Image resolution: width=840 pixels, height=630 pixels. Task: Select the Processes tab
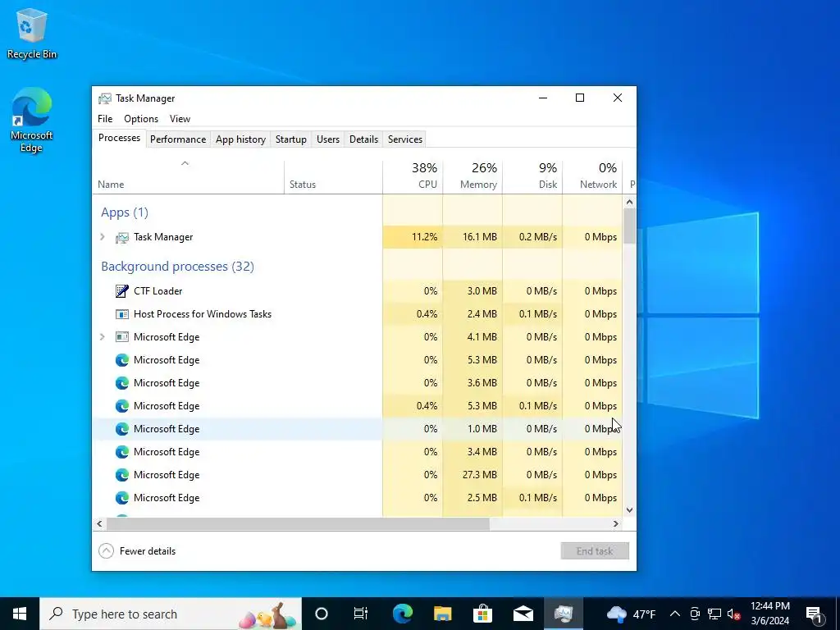119,138
